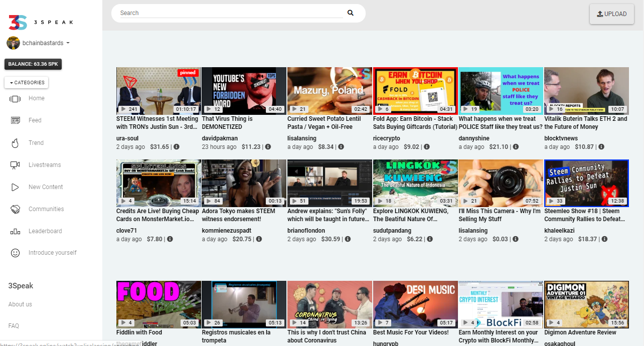Click the Livestreams camera icon

point(15,165)
